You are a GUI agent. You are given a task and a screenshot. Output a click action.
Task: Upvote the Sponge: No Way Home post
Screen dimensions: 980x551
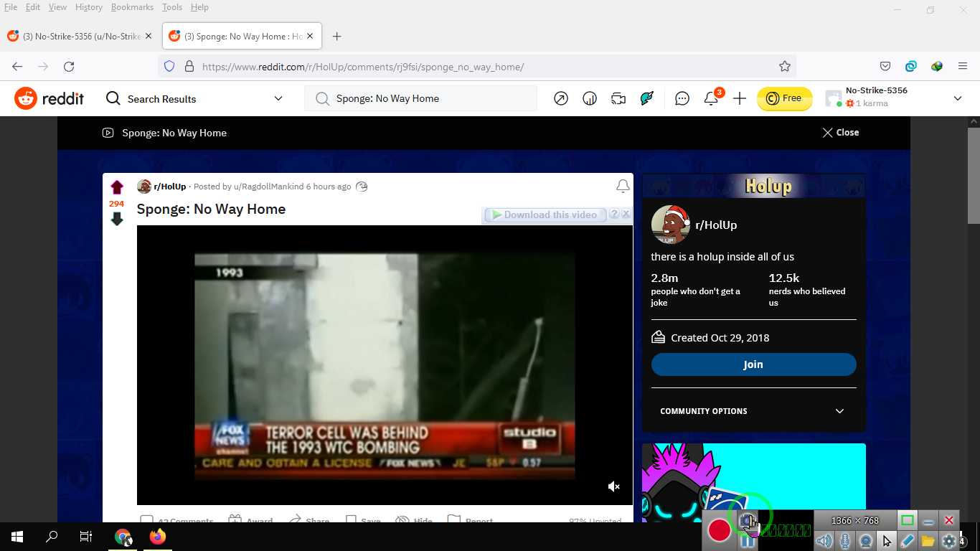pos(117,188)
